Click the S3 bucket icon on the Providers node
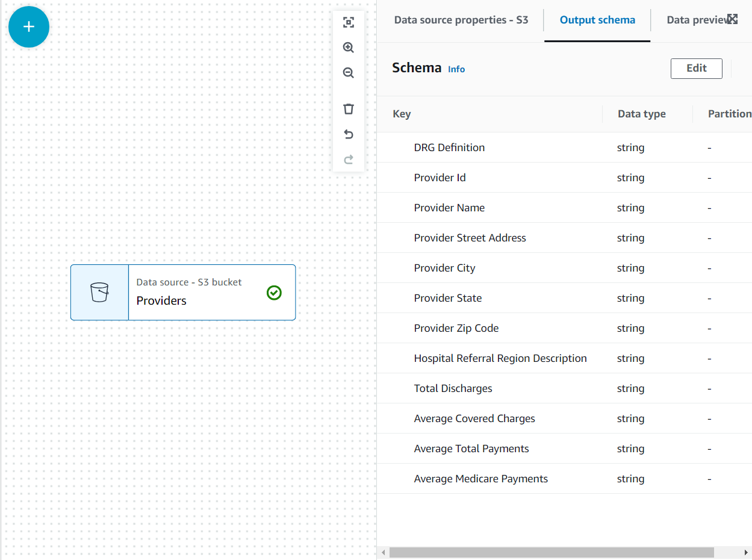752x560 pixels. (x=98, y=292)
